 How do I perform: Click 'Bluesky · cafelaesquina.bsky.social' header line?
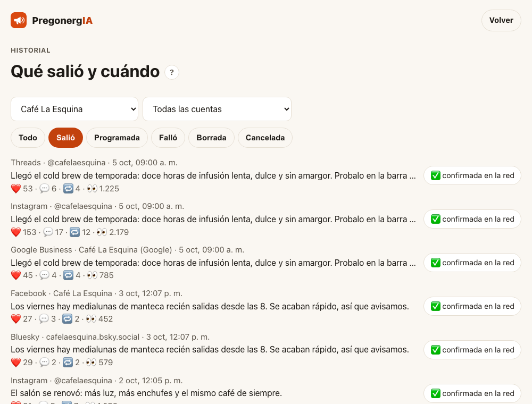pyautogui.click(x=110, y=337)
